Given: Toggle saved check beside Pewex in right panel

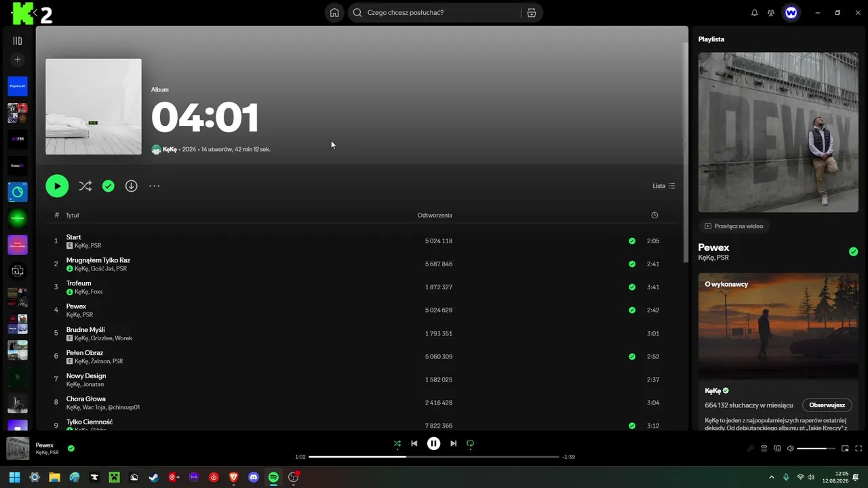Looking at the screenshot, I should pyautogui.click(x=853, y=251).
